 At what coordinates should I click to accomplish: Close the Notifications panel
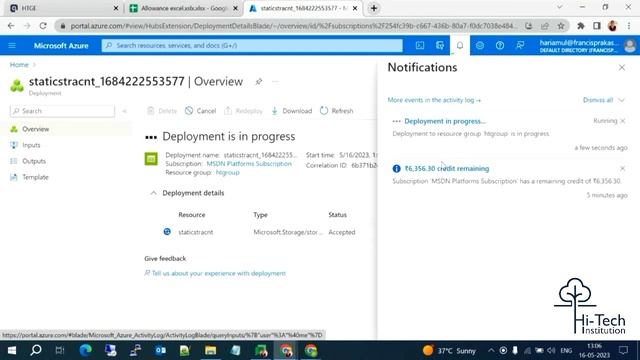[x=622, y=68]
